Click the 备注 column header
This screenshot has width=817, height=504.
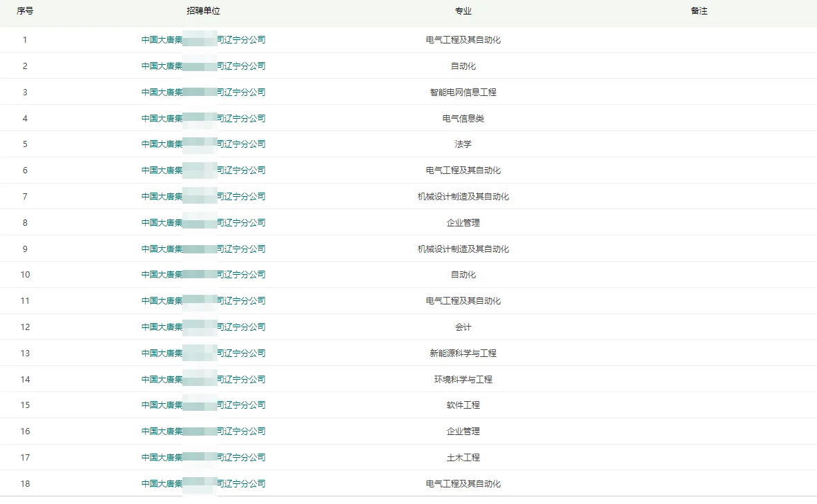[699, 11]
